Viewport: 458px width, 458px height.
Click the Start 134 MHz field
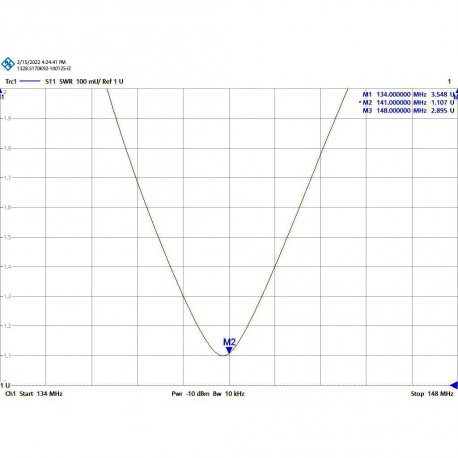(x=41, y=394)
